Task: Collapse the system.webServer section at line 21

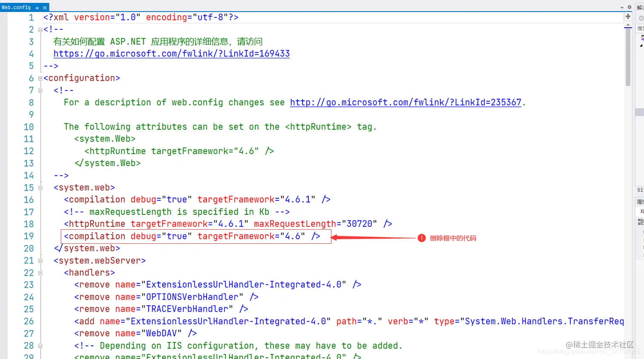Action: coord(40,261)
